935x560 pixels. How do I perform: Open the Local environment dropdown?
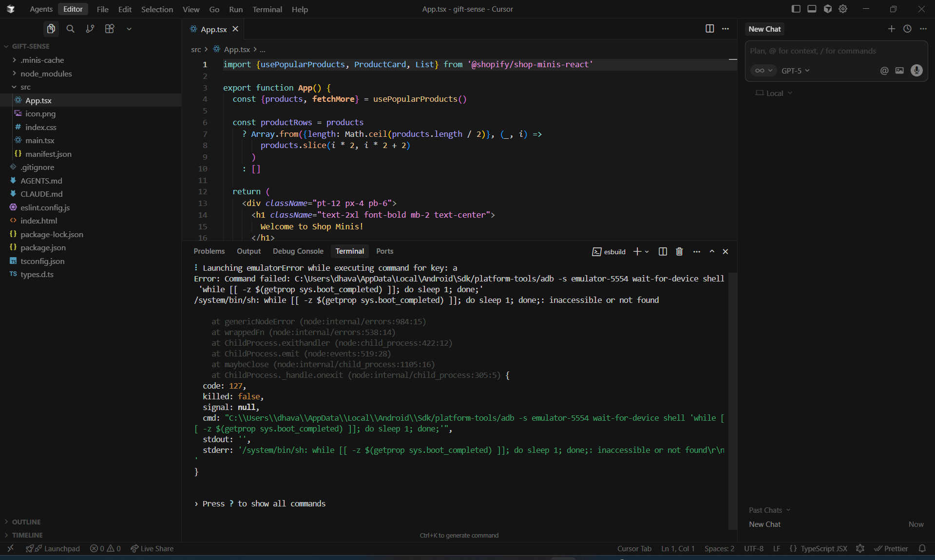click(774, 93)
